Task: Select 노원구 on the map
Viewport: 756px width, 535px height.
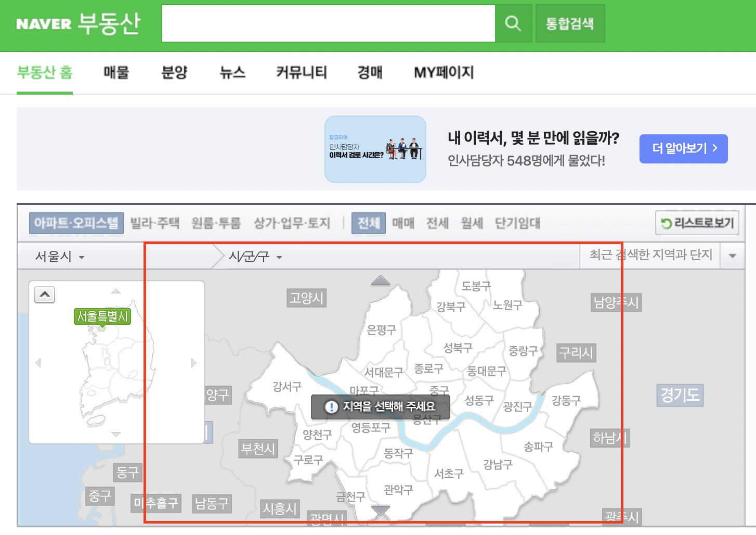Action: (507, 305)
